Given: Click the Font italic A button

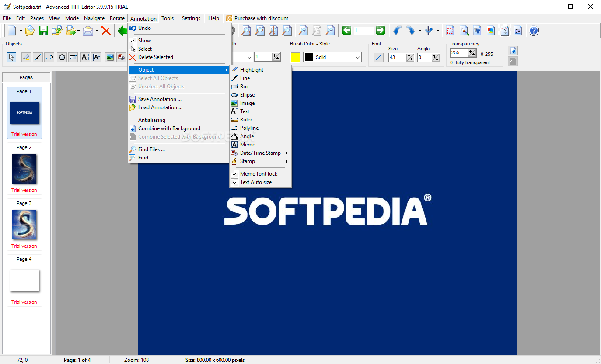Looking at the screenshot, I should [379, 57].
